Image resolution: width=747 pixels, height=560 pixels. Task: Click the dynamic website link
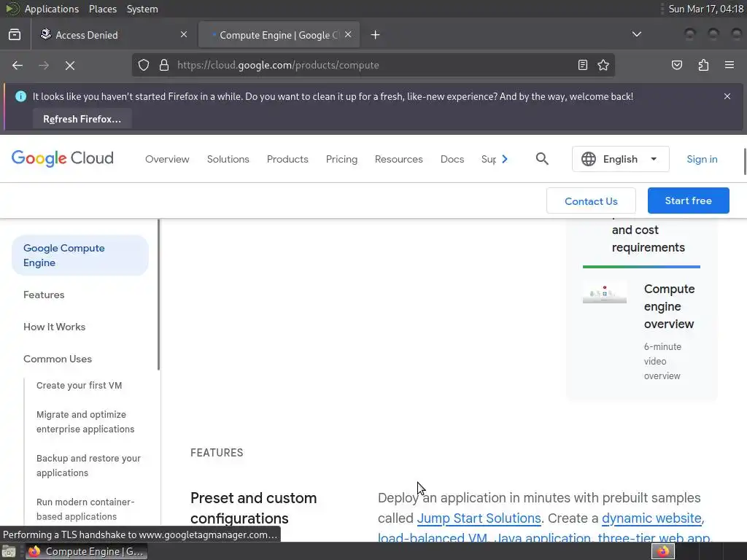(x=651, y=518)
